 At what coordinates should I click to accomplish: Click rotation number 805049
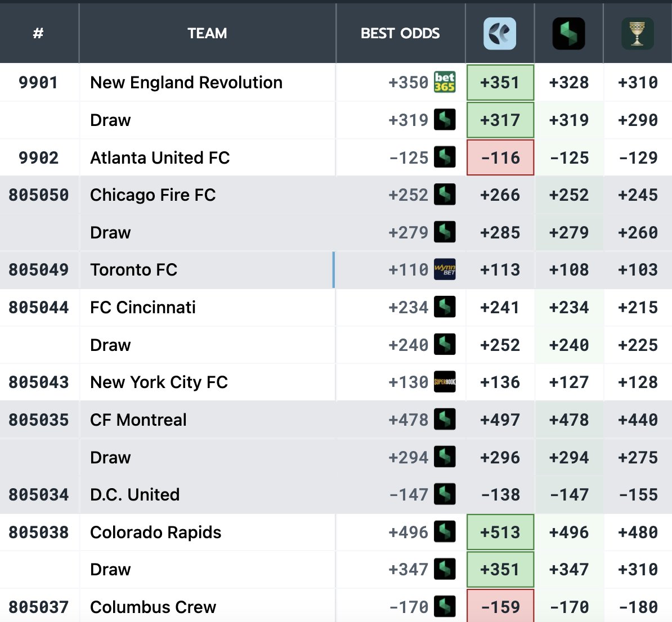tap(39, 270)
